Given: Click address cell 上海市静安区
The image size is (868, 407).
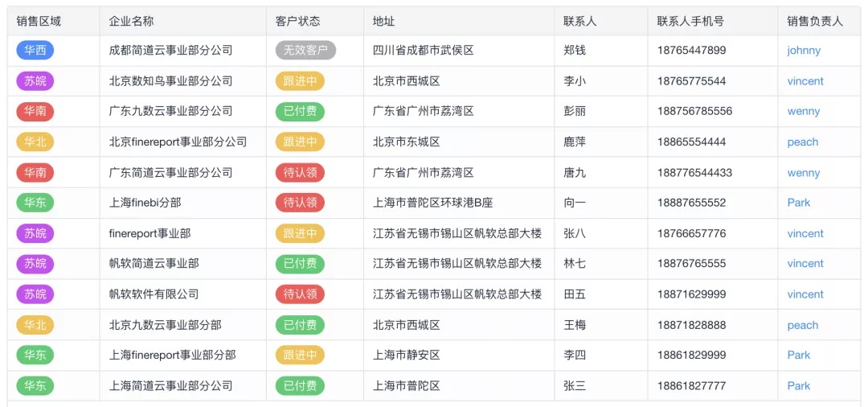Looking at the screenshot, I should click(x=407, y=356).
